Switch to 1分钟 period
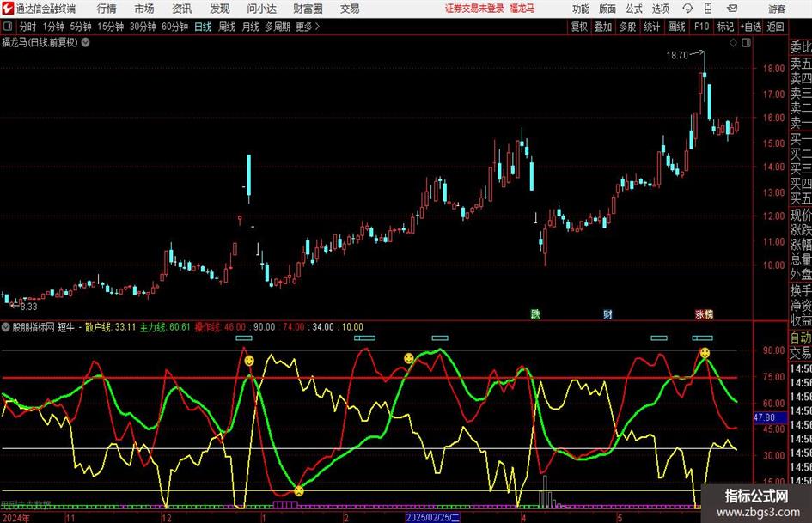 click(x=52, y=27)
